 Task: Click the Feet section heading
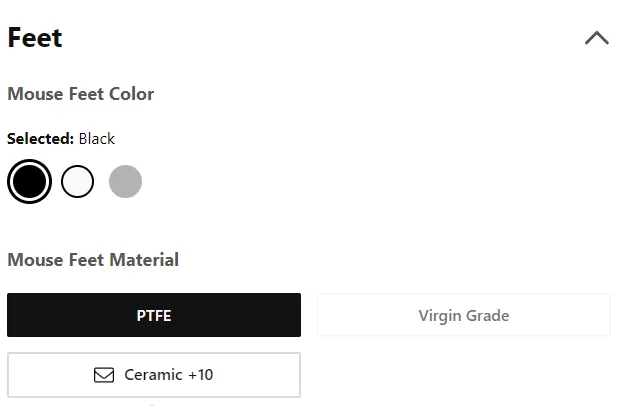pos(35,38)
